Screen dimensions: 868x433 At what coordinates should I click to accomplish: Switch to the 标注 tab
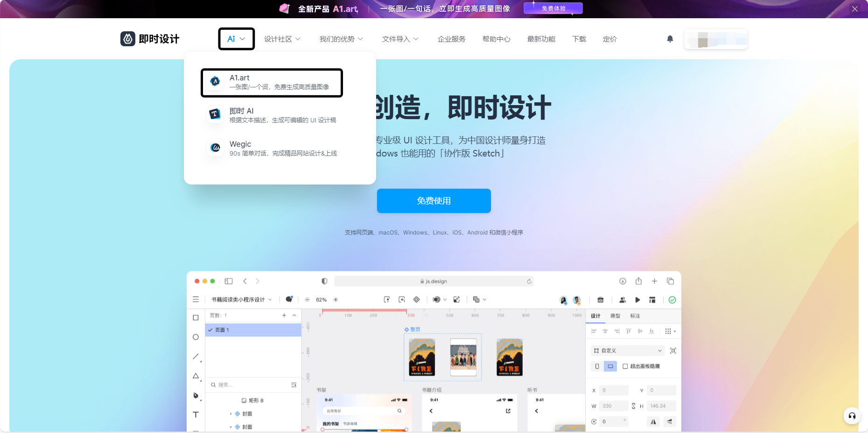click(x=635, y=316)
